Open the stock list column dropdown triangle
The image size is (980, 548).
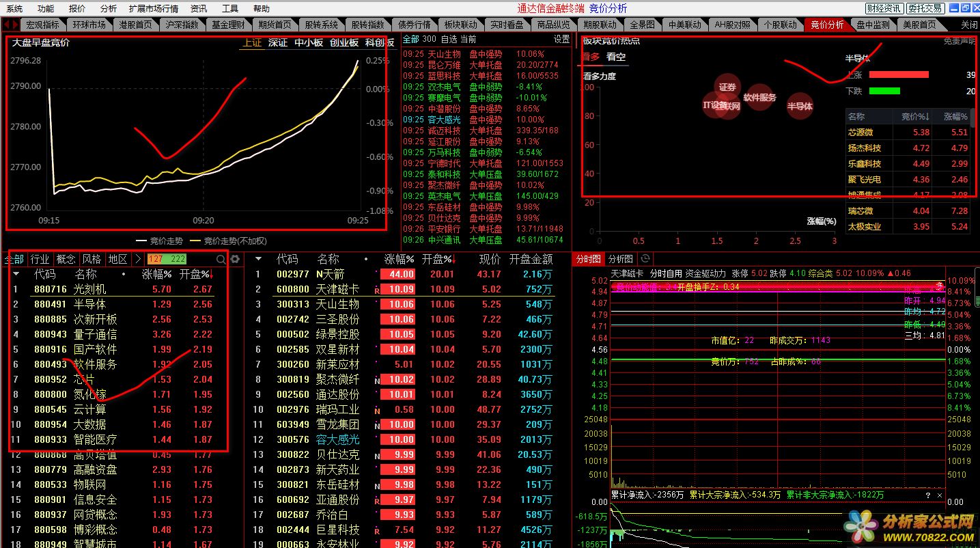click(258, 260)
